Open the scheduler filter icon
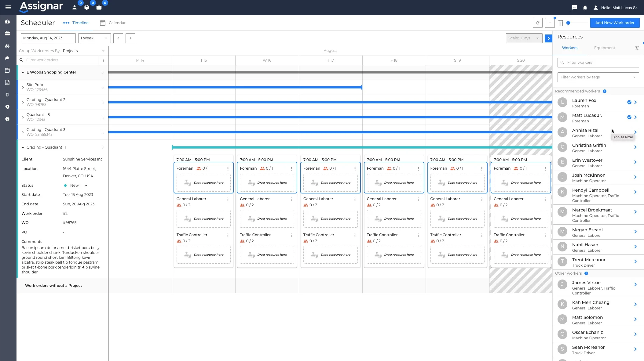The width and height of the screenshot is (644, 361). click(550, 23)
